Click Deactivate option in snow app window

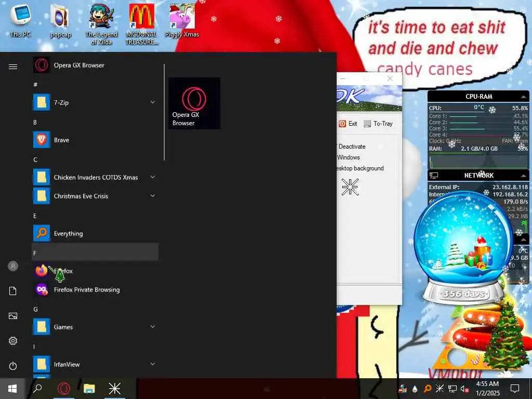(x=352, y=147)
